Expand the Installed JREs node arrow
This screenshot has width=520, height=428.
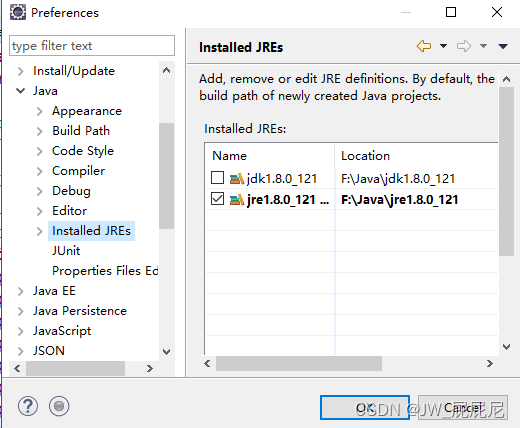coord(40,231)
